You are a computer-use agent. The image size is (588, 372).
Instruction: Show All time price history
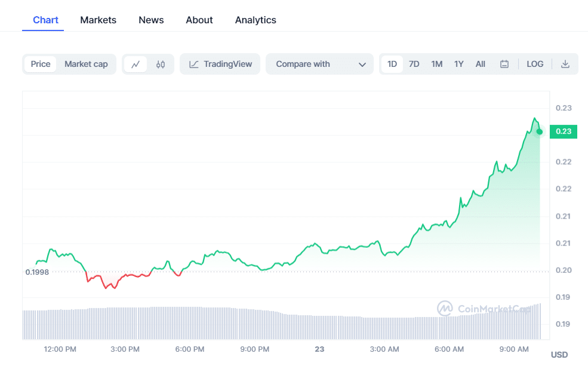(480, 64)
